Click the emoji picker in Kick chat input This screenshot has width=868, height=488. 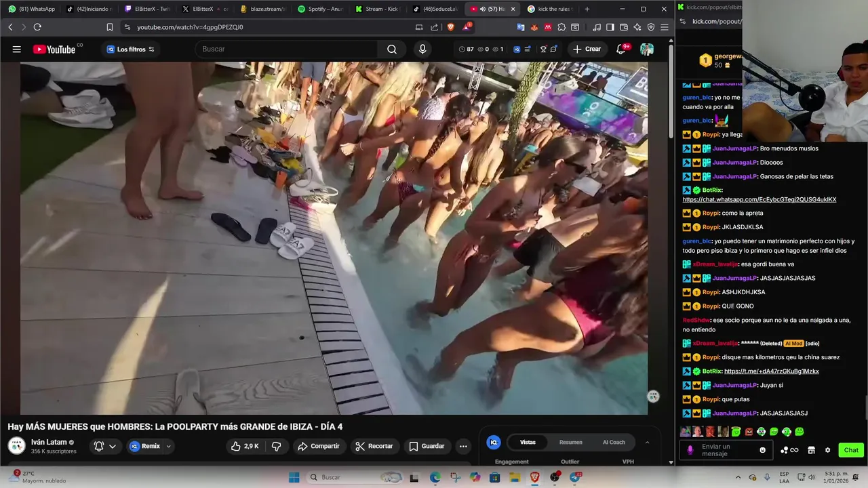pos(763,450)
